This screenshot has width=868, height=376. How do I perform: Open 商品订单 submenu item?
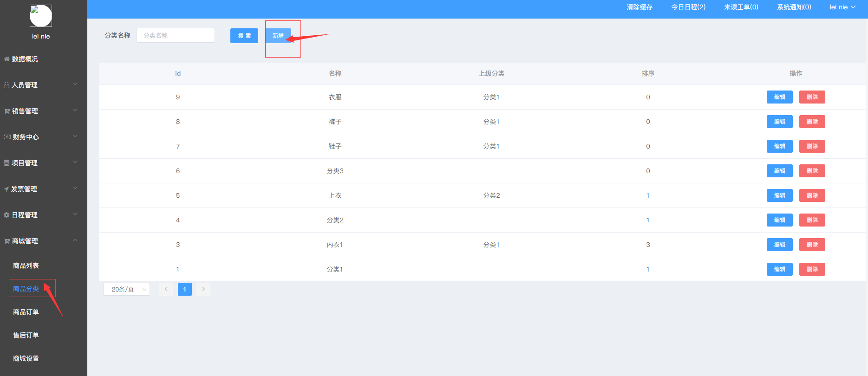[x=26, y=312]
